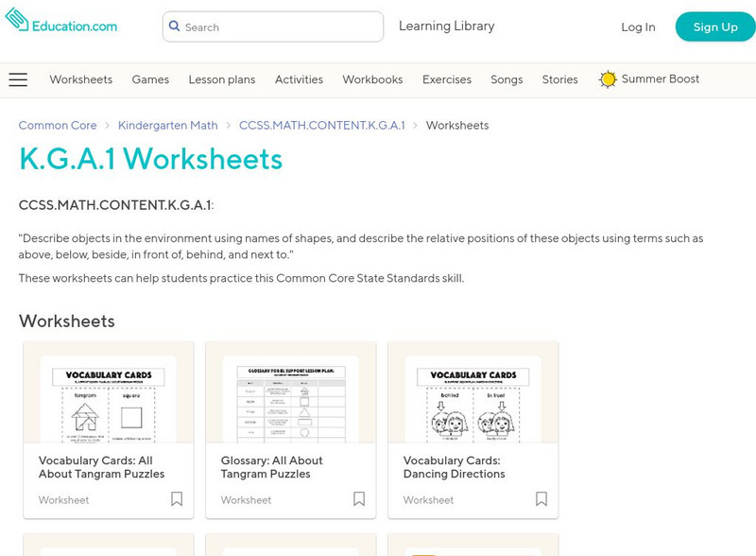
Task: Click the Education.com logo
Action: tap(61, 21)
